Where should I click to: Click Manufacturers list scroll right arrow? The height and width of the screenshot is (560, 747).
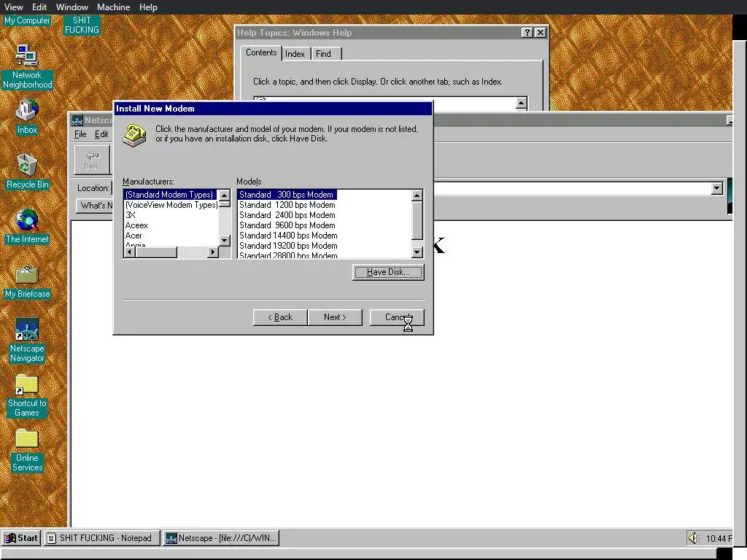[x=213, y=252]
